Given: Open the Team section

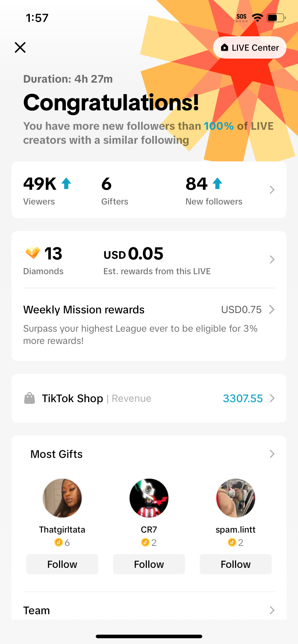Looking at the screenshot, I should pyautogui.click(x=272, y=610).
